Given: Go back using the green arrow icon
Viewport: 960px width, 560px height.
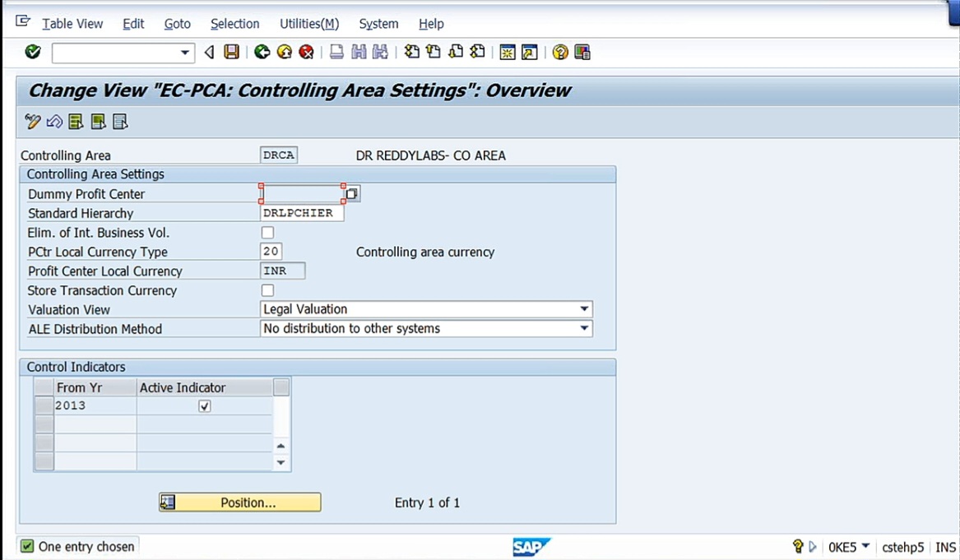Looking at the screenshot, I should click(262, 52).
